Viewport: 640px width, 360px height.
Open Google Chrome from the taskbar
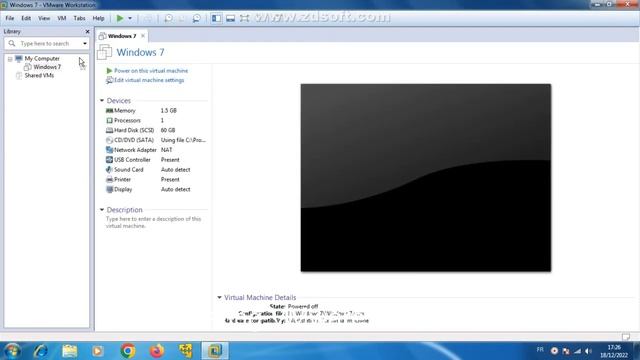[128, 351]
